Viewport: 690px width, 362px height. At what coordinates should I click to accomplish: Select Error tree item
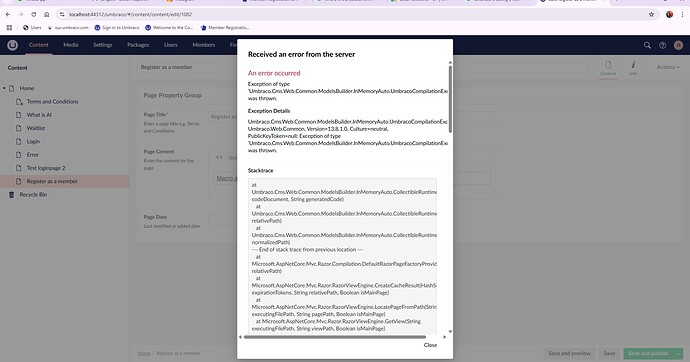coord(33,155)
